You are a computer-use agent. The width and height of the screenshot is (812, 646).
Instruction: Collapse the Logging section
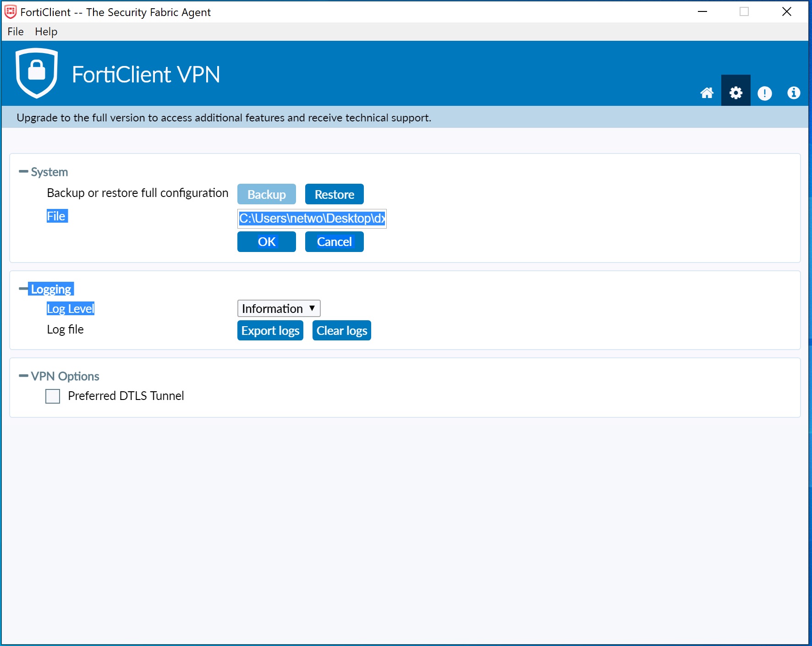point(23,289)
